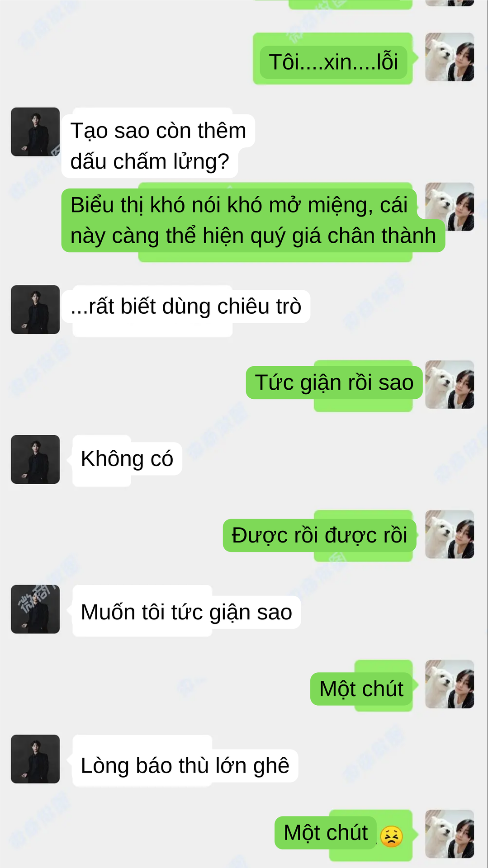Tap the avatar next to 'Tức giận rồi sao'

tap(450, 385)
